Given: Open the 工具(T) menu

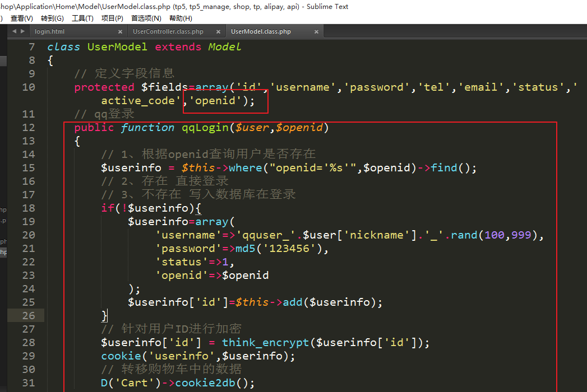Looking at the screenshot, I should coord(82,18).
